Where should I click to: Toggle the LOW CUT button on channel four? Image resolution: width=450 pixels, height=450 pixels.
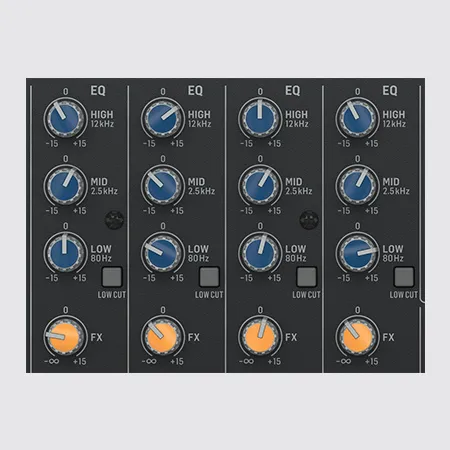[404, 277]
